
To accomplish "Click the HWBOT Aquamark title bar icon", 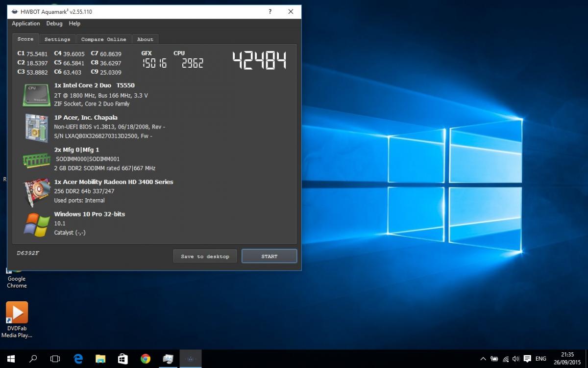I will point(15,12).
